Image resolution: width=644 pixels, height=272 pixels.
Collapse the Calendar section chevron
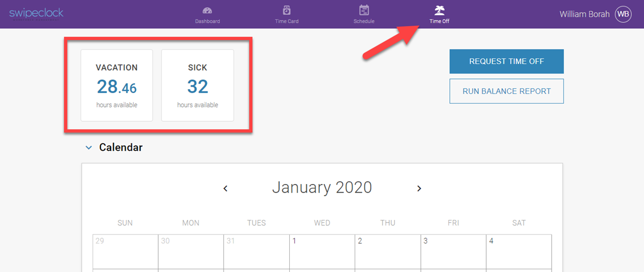[89, 148]
